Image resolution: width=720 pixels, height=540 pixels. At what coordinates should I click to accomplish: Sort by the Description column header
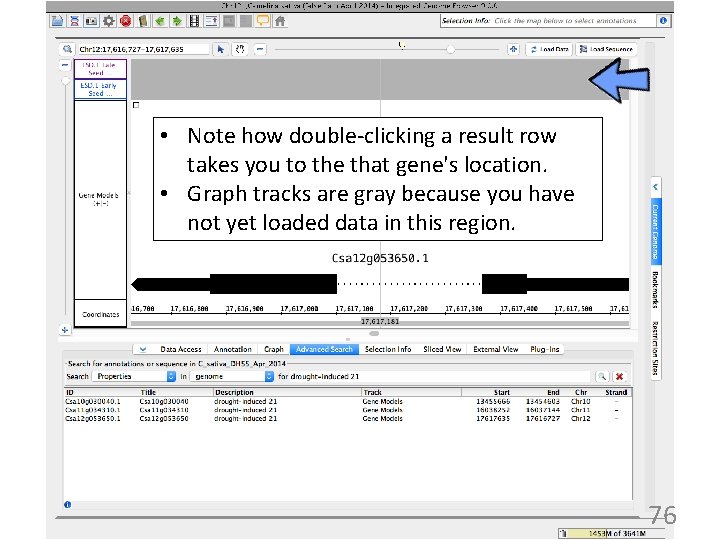coord(287,392)
